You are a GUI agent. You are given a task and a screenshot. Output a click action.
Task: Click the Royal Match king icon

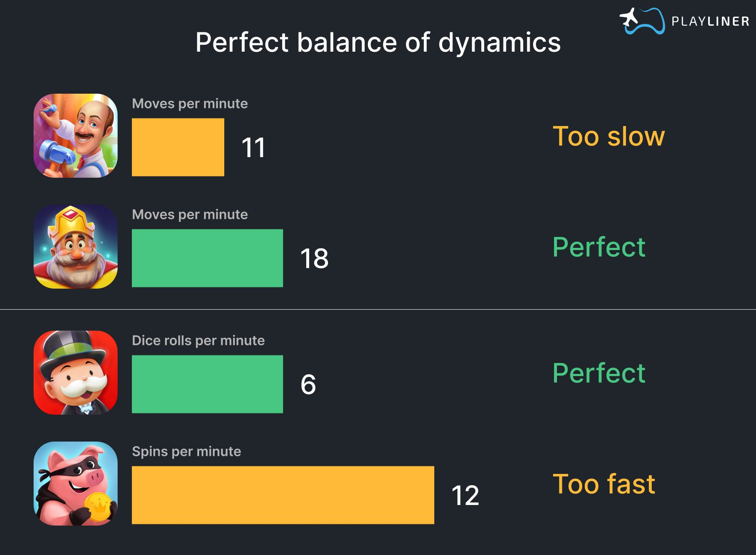coord(76,247)
